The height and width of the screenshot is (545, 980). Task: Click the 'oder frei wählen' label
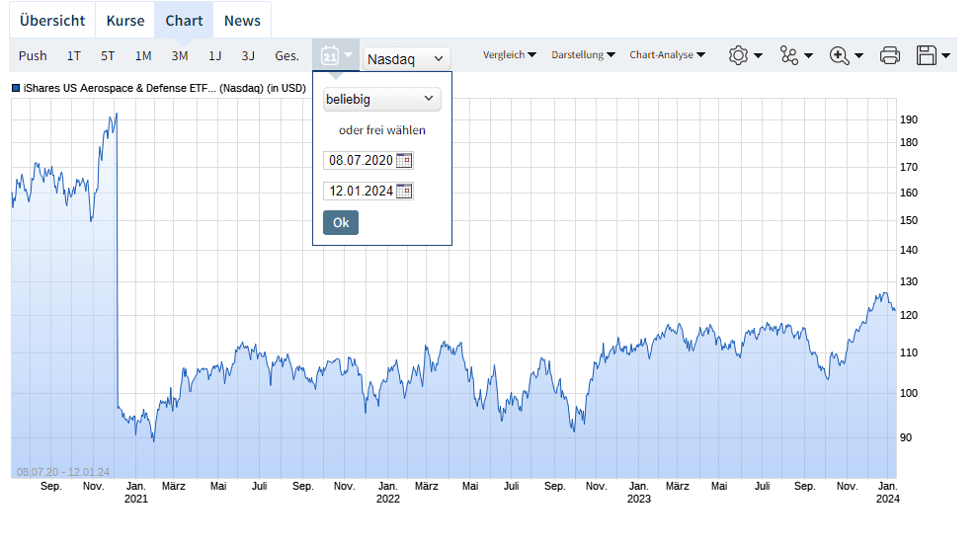pos(382,130)
